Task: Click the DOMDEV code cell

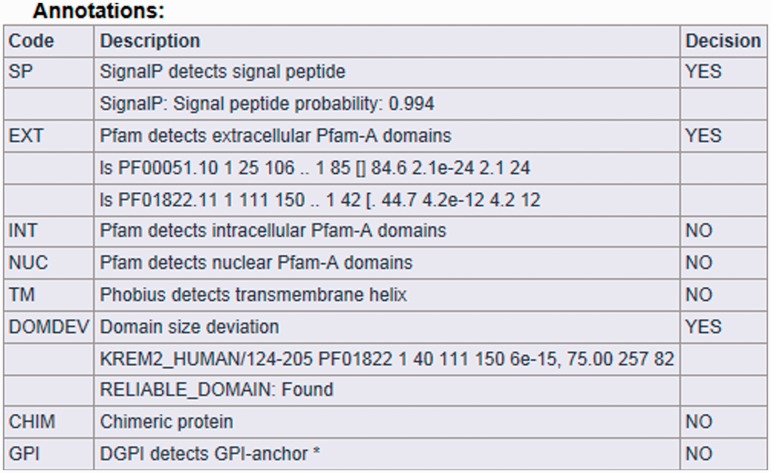Action: point(48,326)
